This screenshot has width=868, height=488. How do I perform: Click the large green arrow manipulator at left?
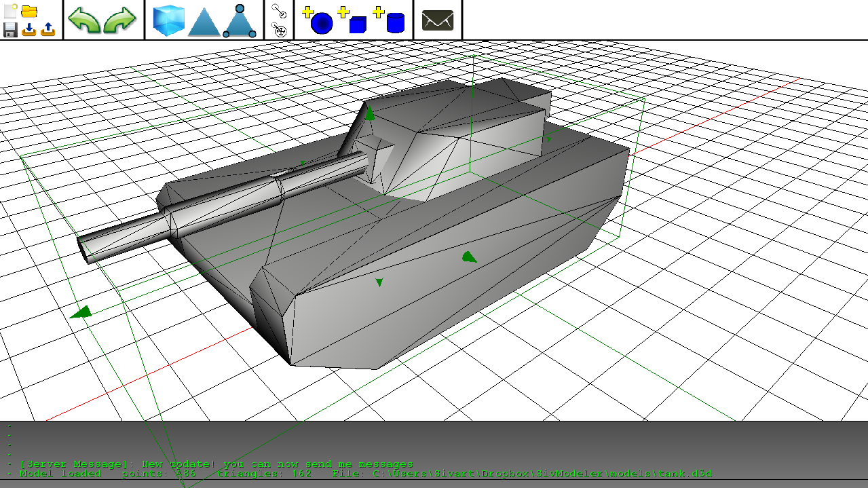[x=81, y=312]
